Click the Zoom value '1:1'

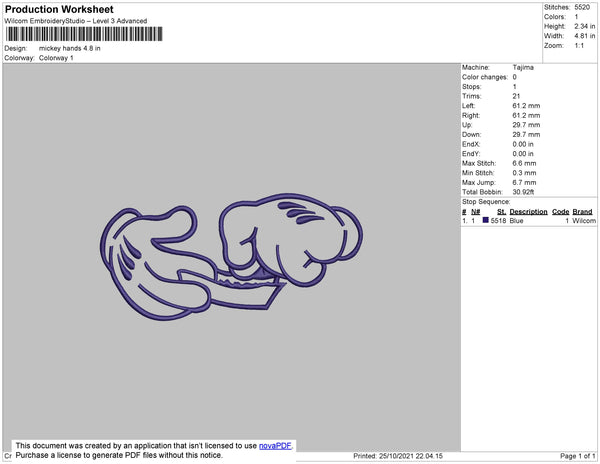[x=579, y=46]
